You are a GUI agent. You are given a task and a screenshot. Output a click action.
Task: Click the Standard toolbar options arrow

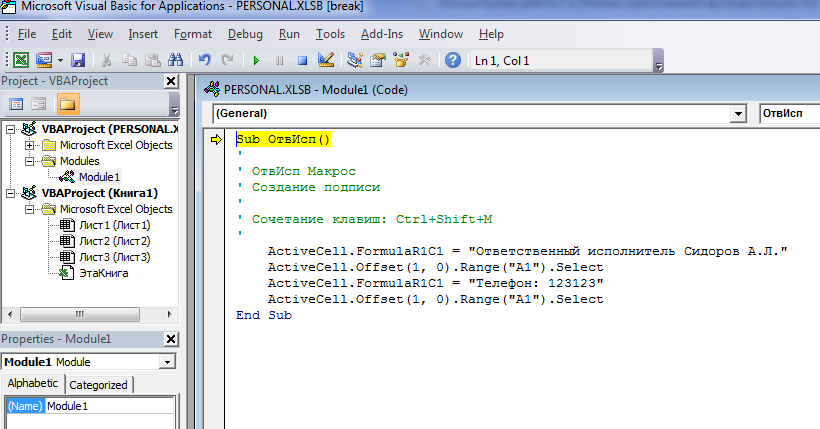pos(659,61)
